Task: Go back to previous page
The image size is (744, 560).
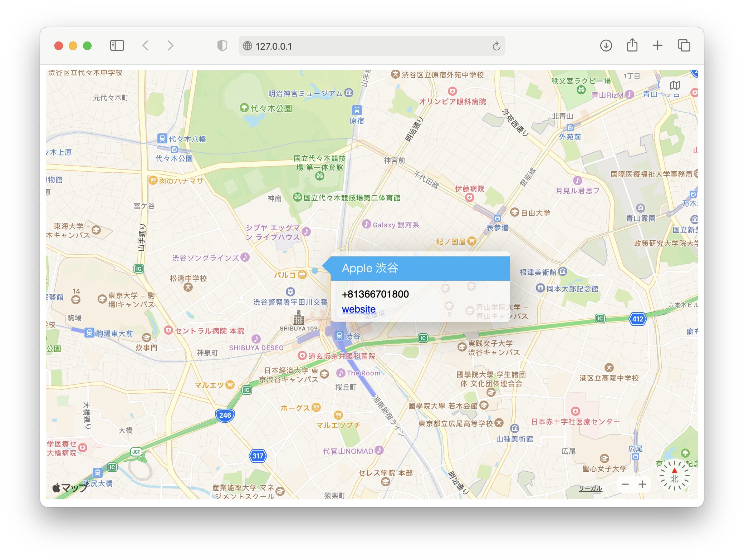Action: [x=145, y=46]
